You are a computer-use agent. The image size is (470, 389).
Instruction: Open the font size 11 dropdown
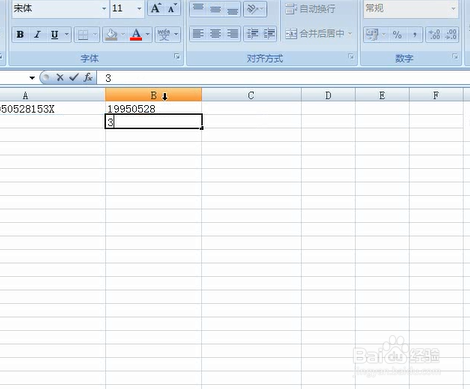(139, 8)
